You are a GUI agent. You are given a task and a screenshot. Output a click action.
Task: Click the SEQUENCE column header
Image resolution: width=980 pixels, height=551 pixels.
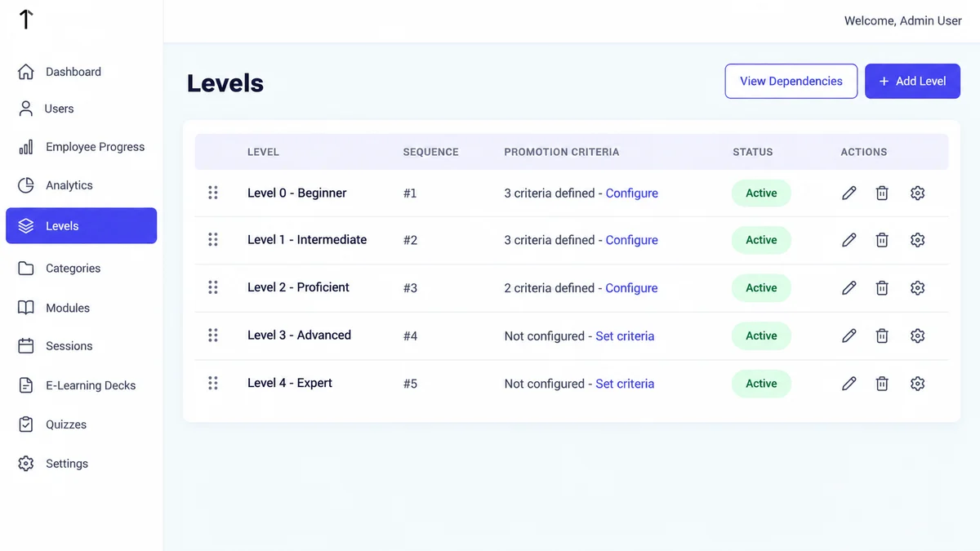430,152
